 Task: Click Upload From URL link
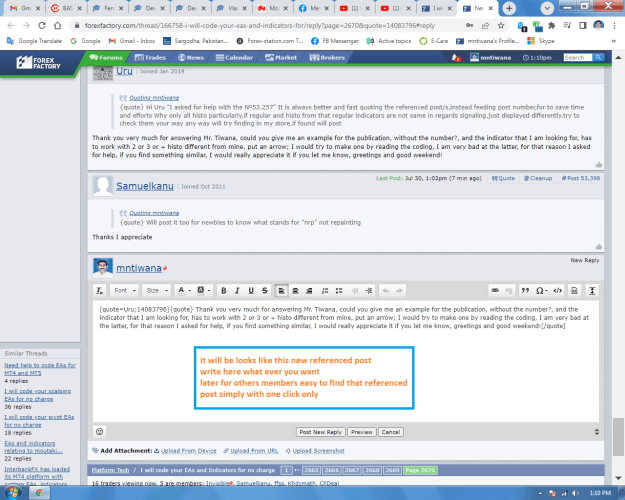[x=254, y=451]
